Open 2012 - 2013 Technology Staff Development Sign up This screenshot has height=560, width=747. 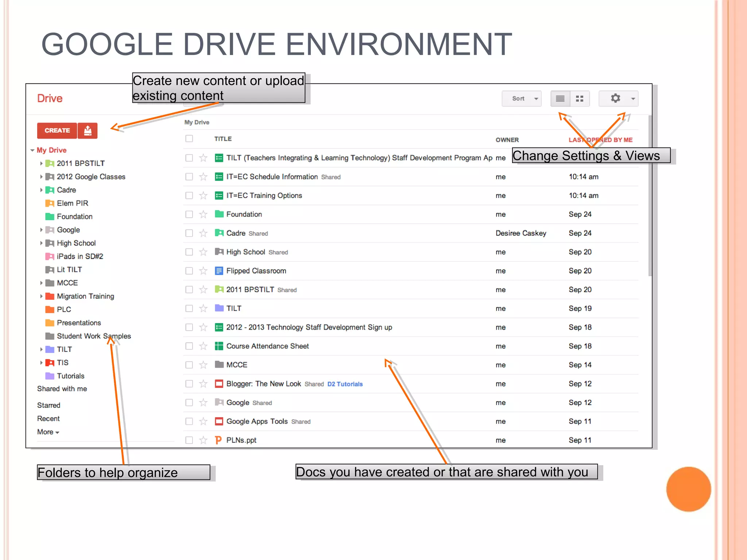click(x=309, y=327)
